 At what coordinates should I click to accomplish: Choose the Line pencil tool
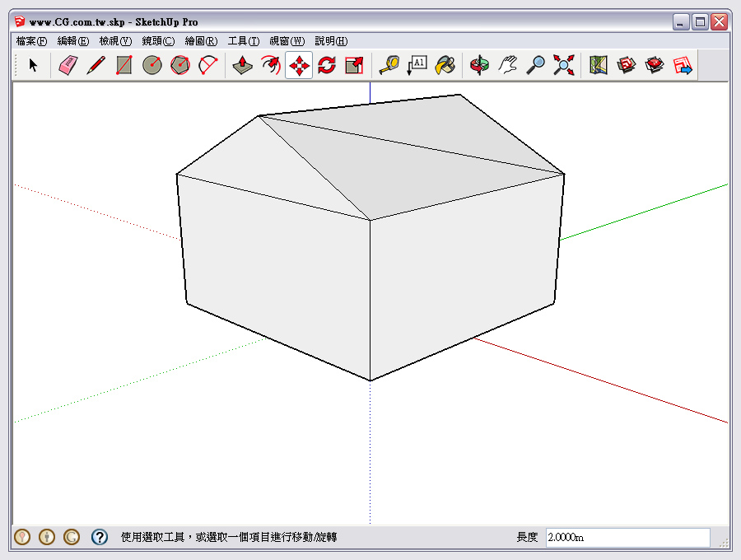coord(96,65)
